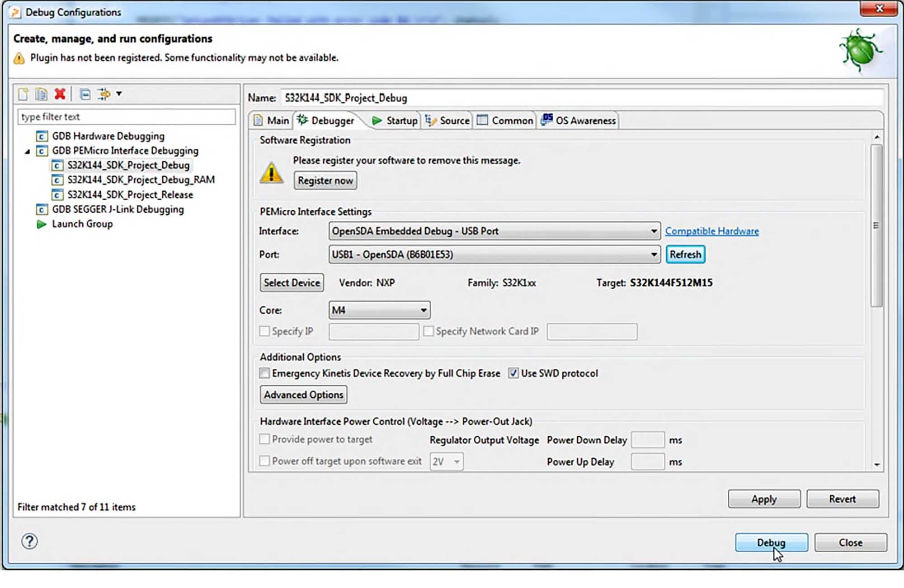Click the Close button
Viewport: 904px width, 588px height.
point(851,542)
